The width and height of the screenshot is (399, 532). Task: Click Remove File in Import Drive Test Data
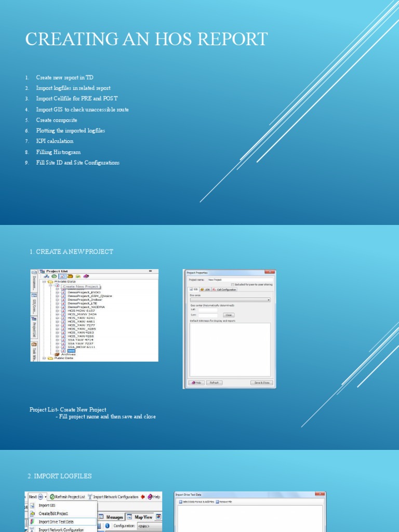tap(224, 501)
